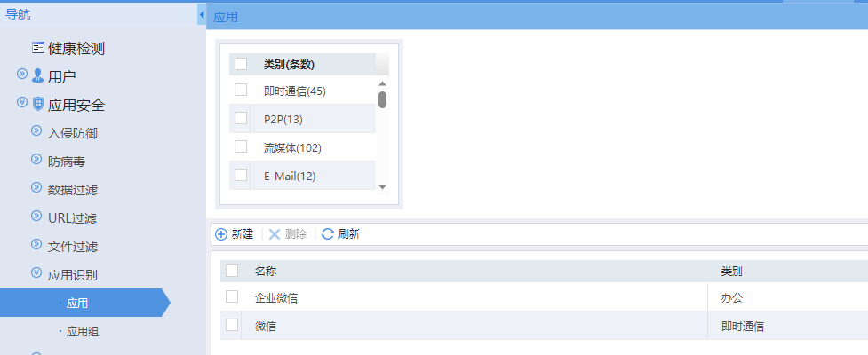Check the 即时通信(45) category checkbox
Viewport: 868px width, 355px height.
[241, 90]
